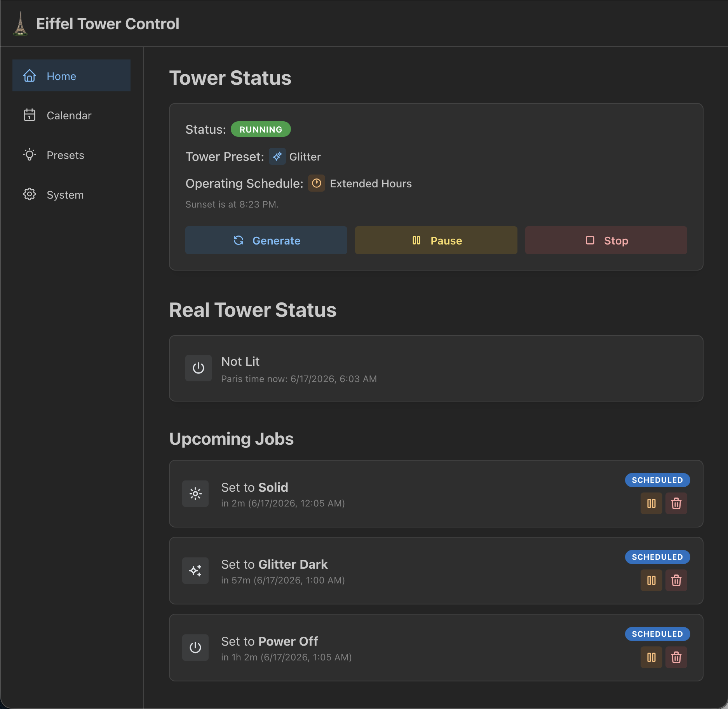This screenshot has width=728, height=709.
Task: Click the System gear icon
Action: pos(30,194)
